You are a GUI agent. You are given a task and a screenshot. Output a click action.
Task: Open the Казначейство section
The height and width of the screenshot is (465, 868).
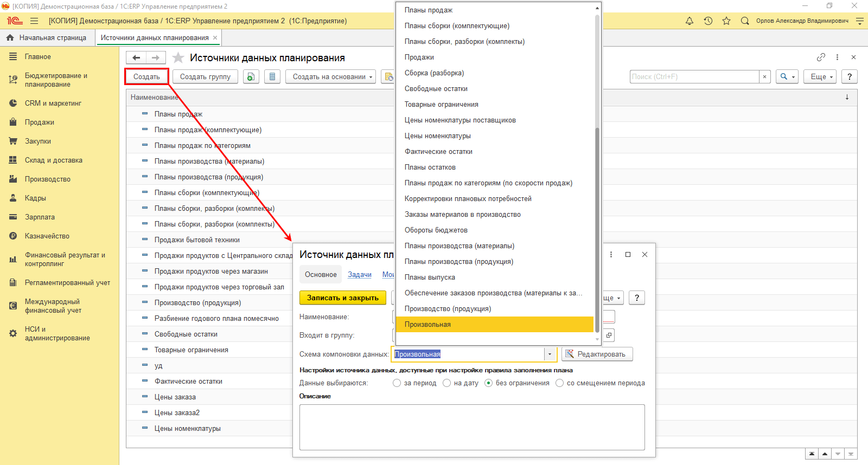[60, 236]
